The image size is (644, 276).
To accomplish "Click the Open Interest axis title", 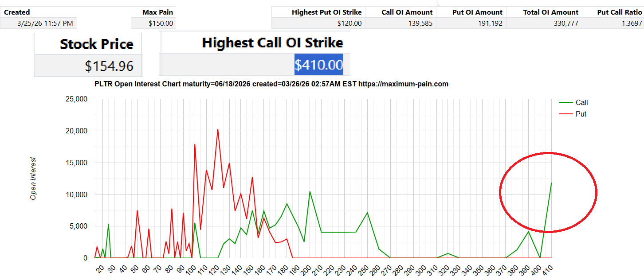I will pyautogui.click(x=33, y=179).
